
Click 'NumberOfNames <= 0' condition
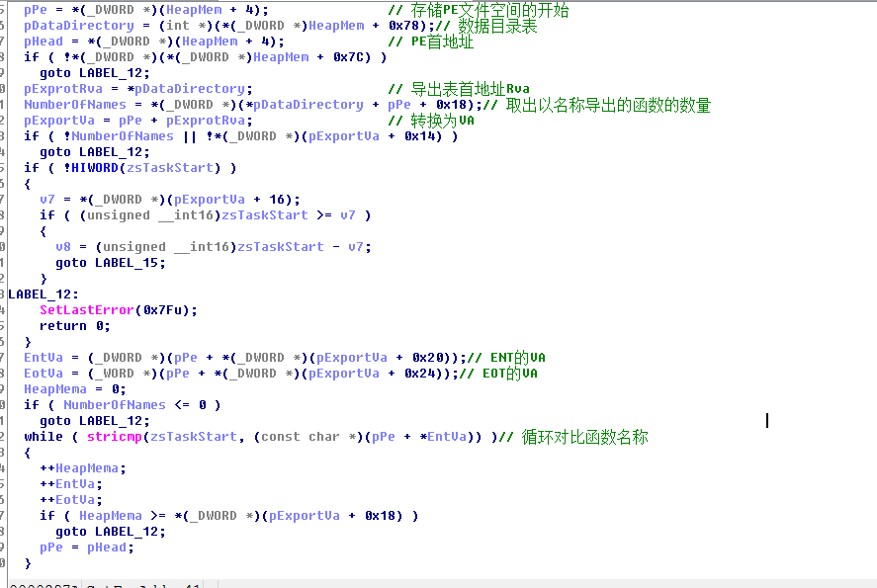point(134,404)
